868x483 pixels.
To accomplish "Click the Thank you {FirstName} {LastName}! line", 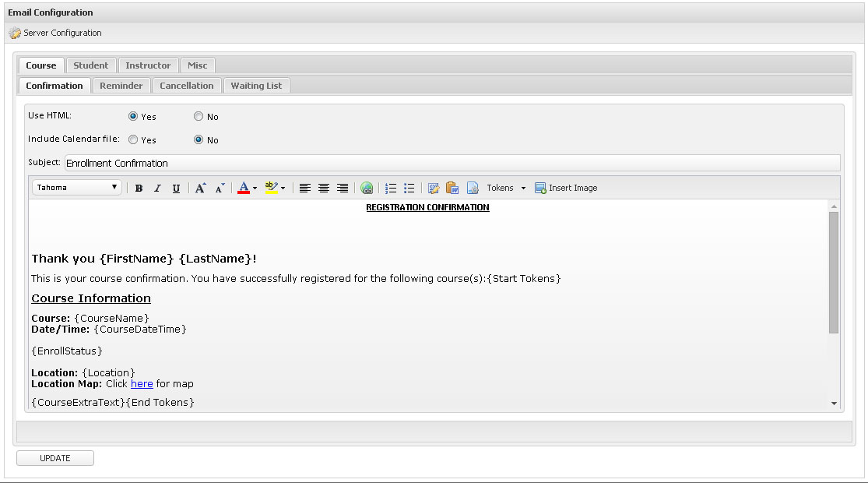I will coord(144,259).
